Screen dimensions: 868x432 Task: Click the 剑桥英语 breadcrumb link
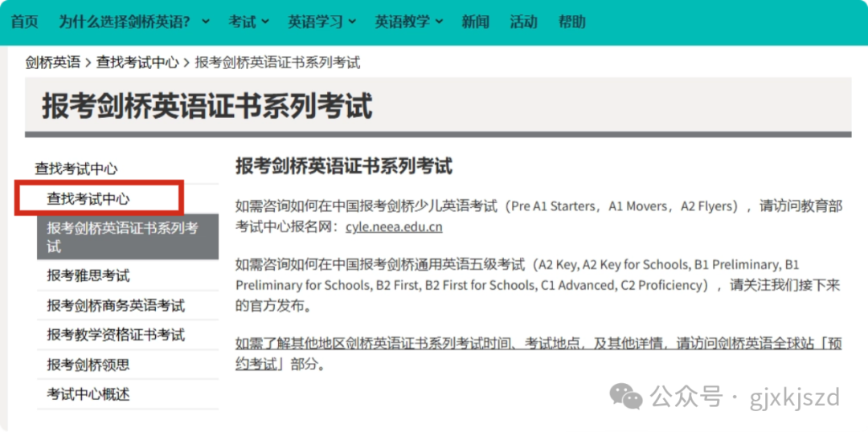coord(52,63)
